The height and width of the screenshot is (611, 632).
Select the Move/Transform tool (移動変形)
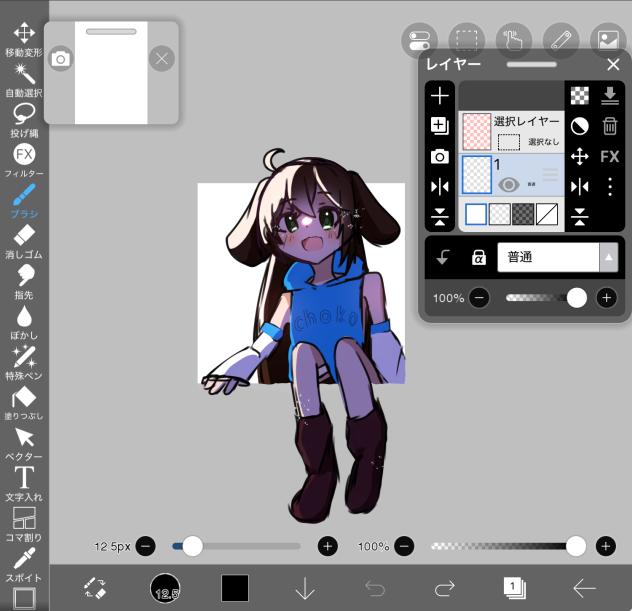click(24, 39)
